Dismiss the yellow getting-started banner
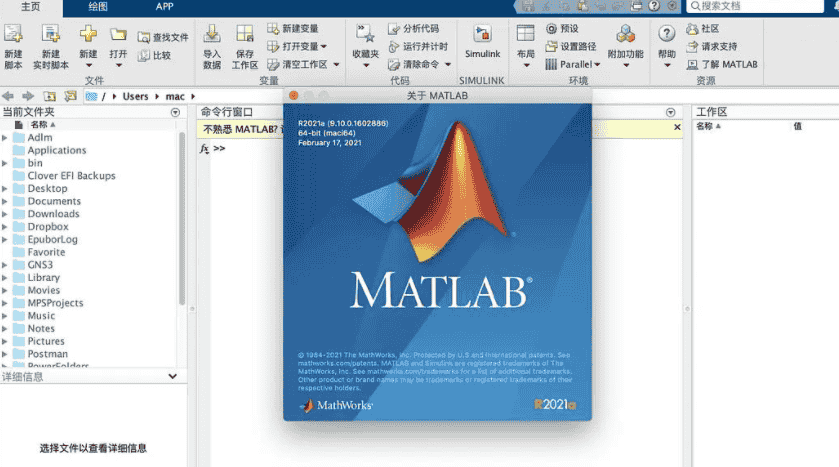The height and width of the screenshot is (467, 839). click(x=677, y=127)
